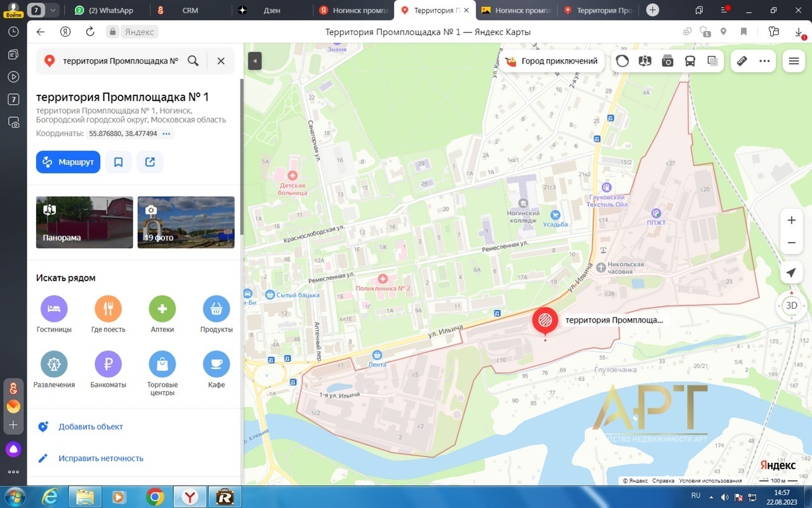Open the Город приключений promo button
812x508 pixels.
(551, 61)
